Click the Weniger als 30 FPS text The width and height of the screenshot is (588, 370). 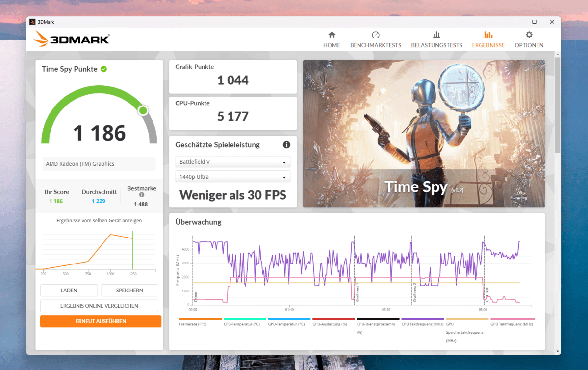pyautogui.click(x=233, y=195)
